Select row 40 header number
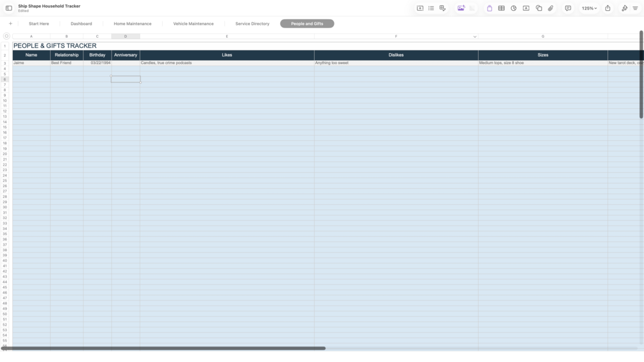The height and width of the screenshot is (362, 644). (x=5, y=261)
